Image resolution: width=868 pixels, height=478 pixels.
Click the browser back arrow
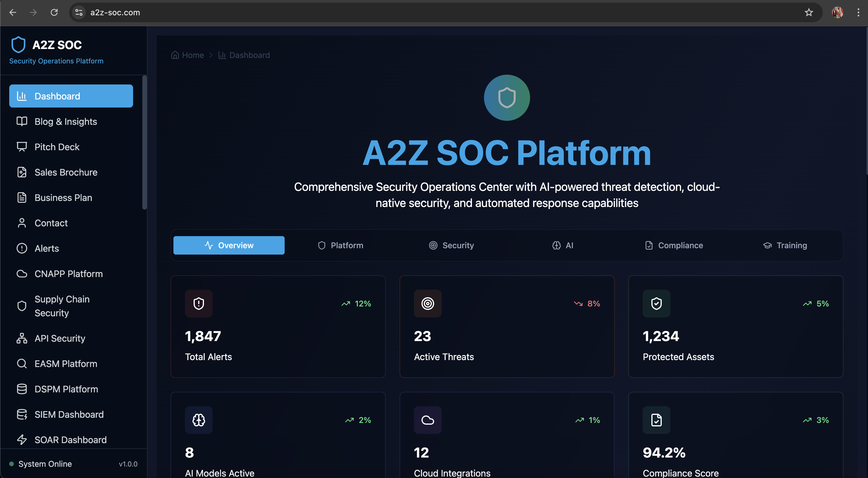[13, 12]
